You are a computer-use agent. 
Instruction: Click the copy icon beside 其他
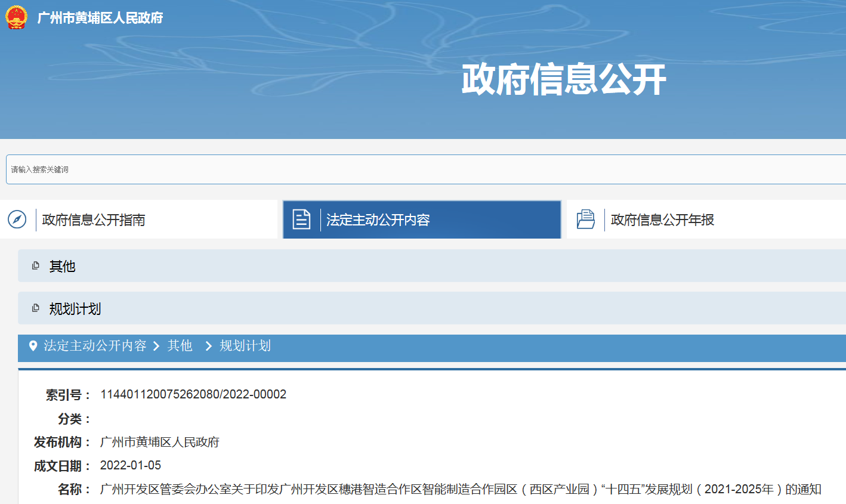tap(36, 266)
